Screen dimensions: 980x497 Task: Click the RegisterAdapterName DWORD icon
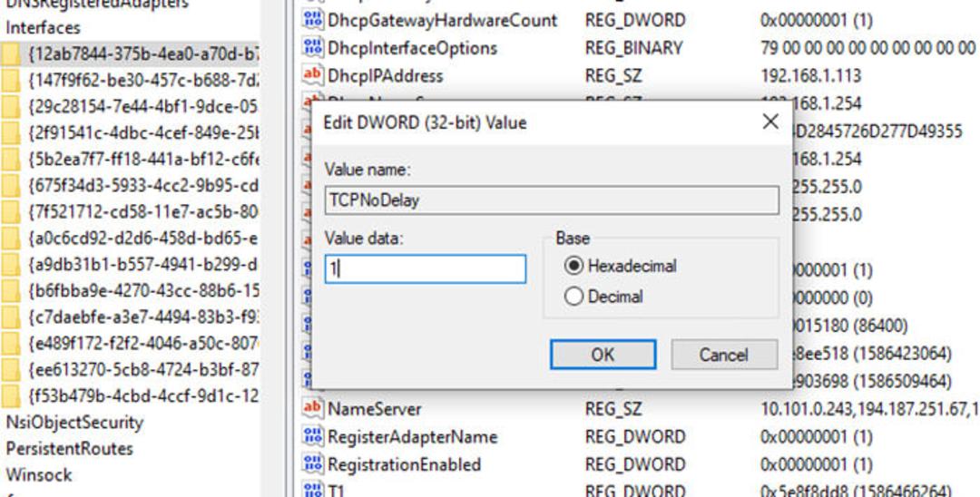[312, 436]
